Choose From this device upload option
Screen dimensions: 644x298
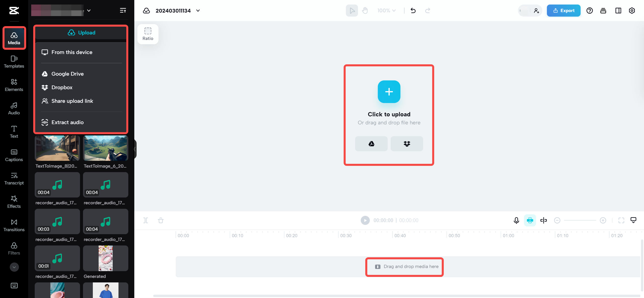click(x=72, y=52)
